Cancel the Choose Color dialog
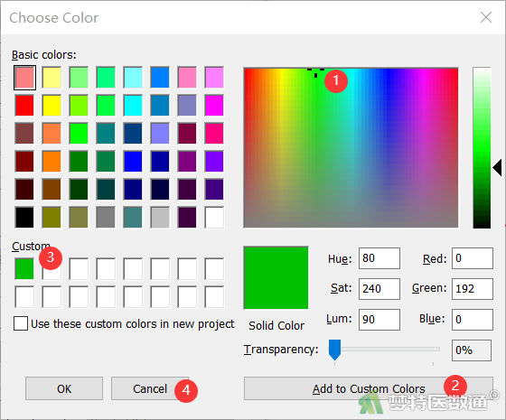This screenshot has height=420, width=506. (x=150, y=388)
